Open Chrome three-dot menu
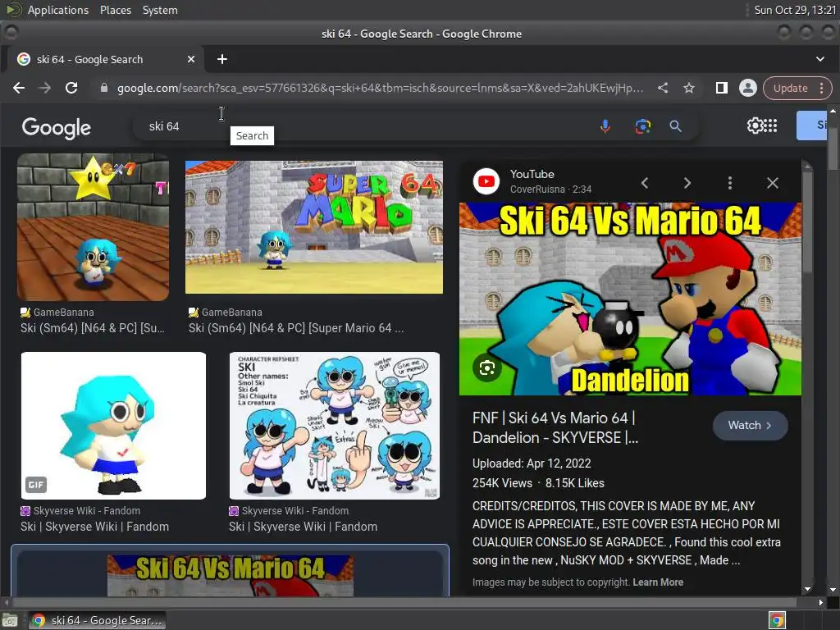Image resolution: width=840 pixels, height=630 pixels. point(822,88)
